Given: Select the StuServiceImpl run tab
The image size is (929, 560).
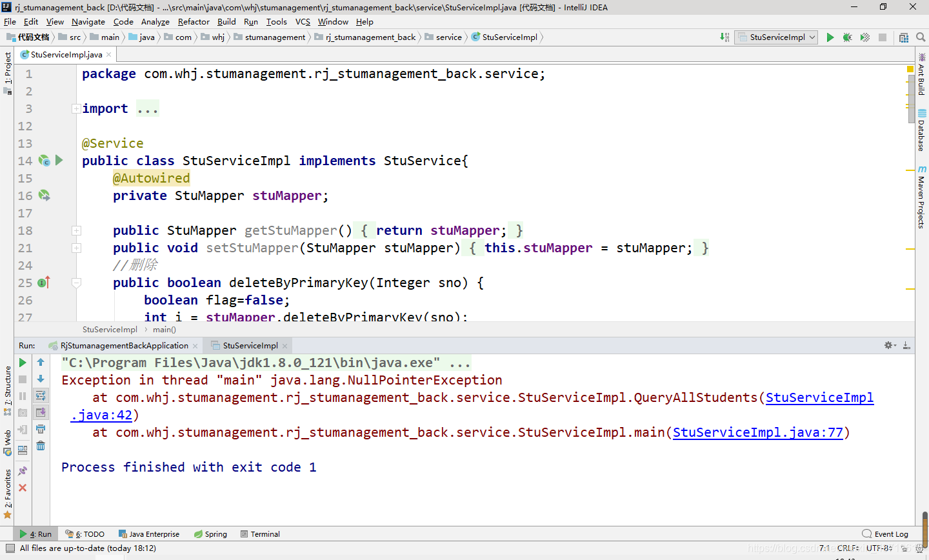Looking at the screenshot, I should (x=250, y=346).
